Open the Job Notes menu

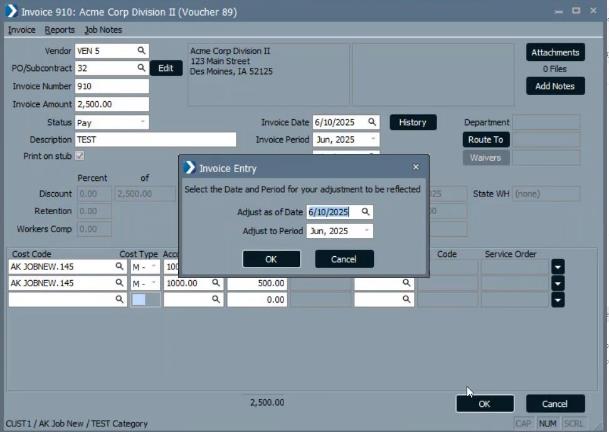[x=103, y=30]
